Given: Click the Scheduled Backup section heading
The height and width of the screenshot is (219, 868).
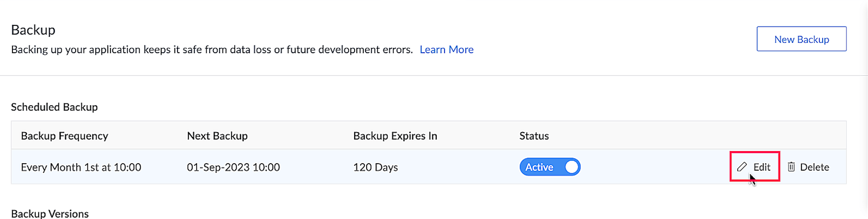Looking at the screenshot, I should coord(54,107).
